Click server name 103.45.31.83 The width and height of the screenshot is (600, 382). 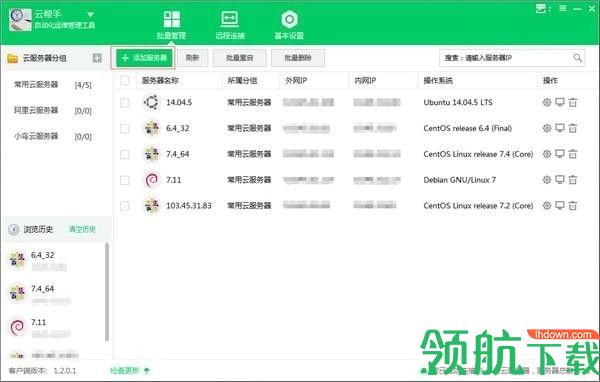[189, 206]
